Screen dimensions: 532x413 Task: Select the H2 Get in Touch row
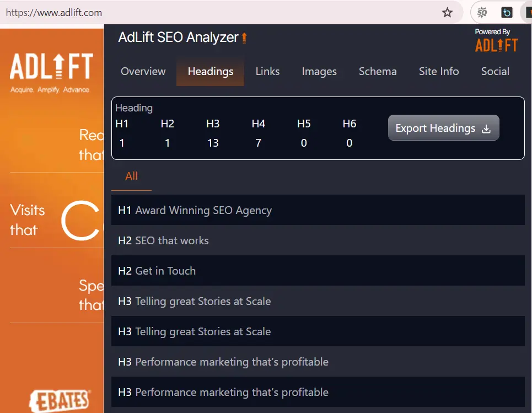coord(318,271)
